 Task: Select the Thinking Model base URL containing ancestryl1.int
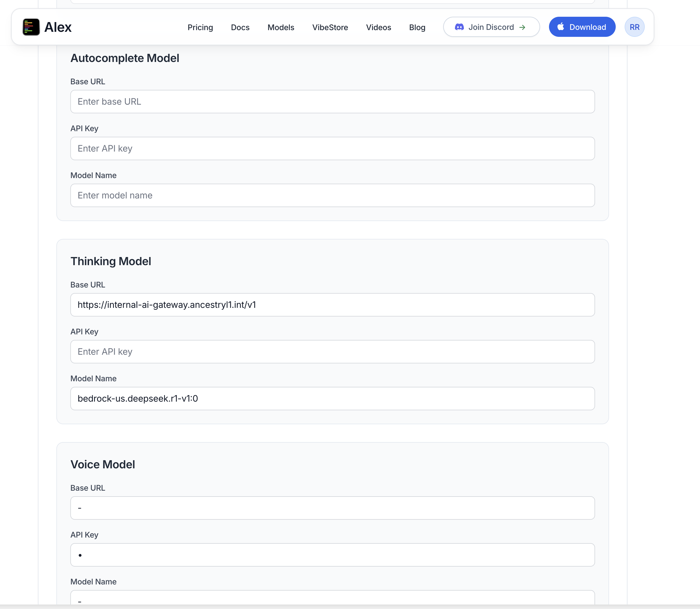(332, 304)
